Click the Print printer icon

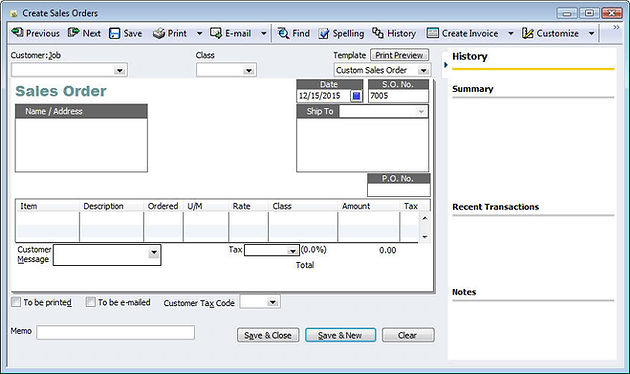(159, 33)
